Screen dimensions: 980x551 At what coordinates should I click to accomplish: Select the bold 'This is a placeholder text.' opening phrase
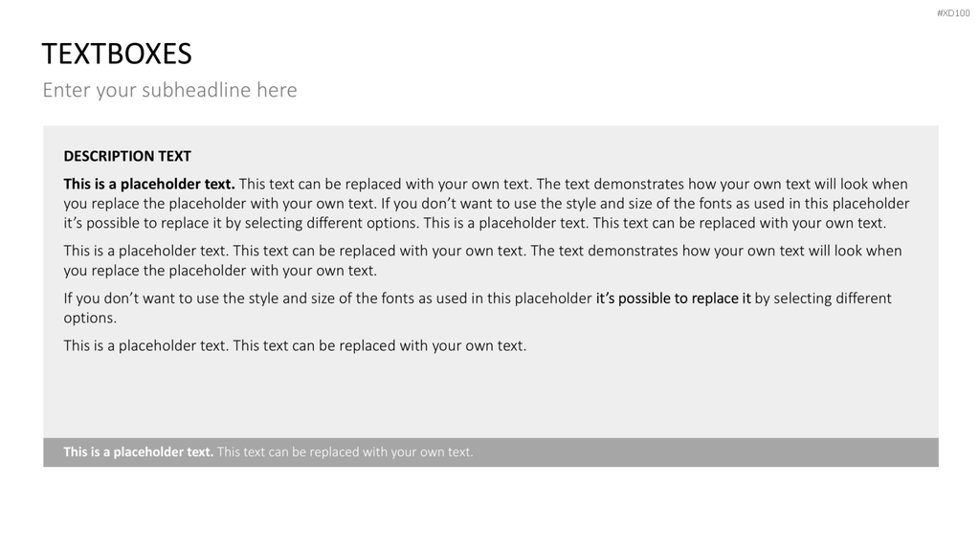point(149,185)
